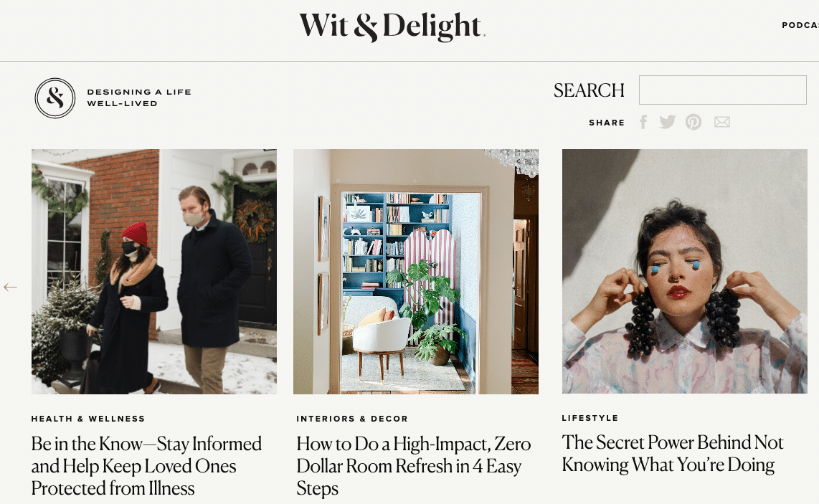Share the page on Facebook
The image size is (819, 504).
[643, 122]
